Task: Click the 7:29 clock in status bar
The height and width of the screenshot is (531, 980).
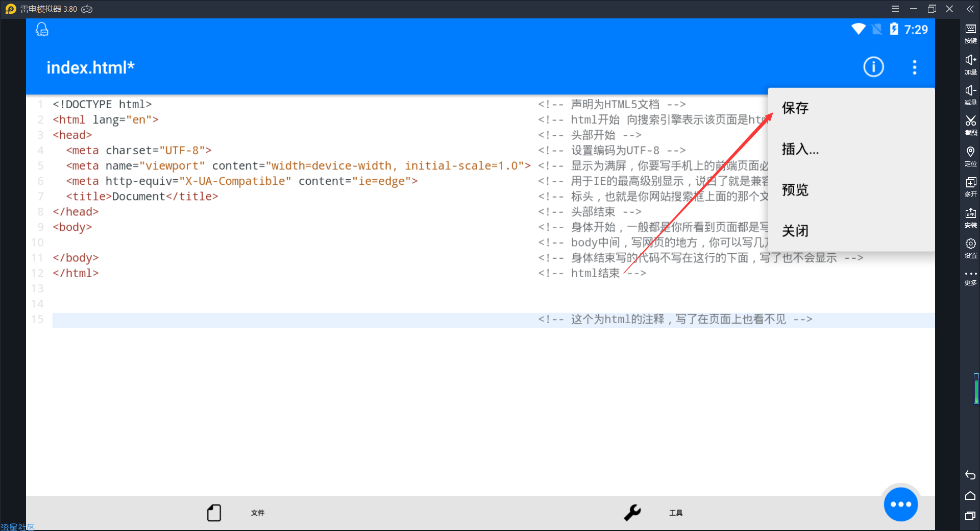Action: [x=916, y=30]
